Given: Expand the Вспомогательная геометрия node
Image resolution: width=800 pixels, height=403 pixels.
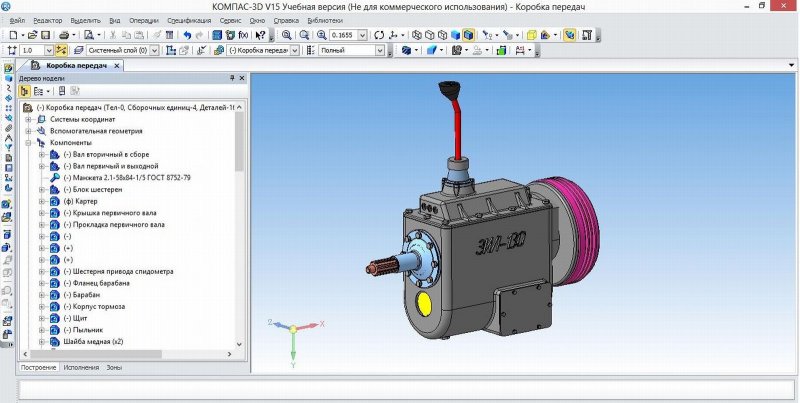Looking at the screenshot, I should 29,131.
